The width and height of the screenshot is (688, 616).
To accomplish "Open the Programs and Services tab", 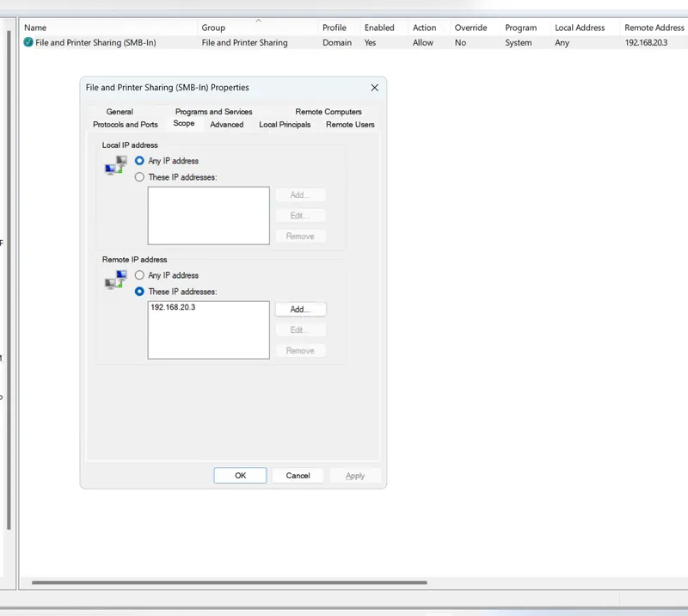I will click(x=213, y=112).
